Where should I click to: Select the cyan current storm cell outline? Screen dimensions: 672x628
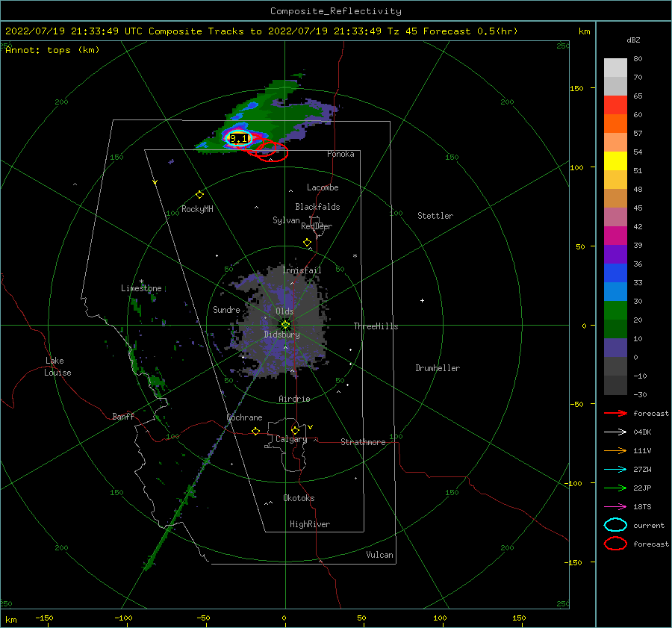point(238,138)
